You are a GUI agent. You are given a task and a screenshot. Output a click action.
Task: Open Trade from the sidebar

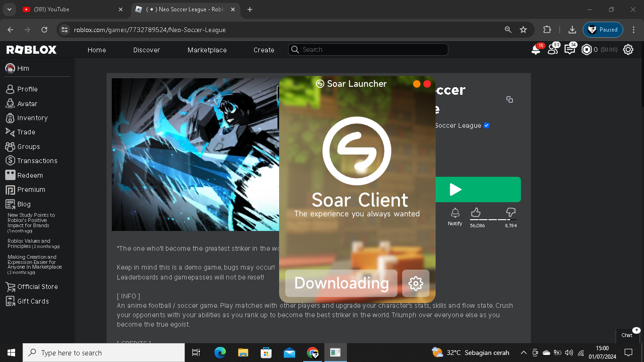pos(21,132)
